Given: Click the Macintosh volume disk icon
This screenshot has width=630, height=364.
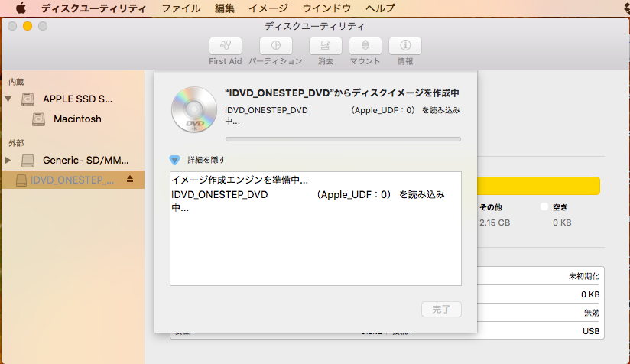Looking at the screenshot, I should (38, 119).
